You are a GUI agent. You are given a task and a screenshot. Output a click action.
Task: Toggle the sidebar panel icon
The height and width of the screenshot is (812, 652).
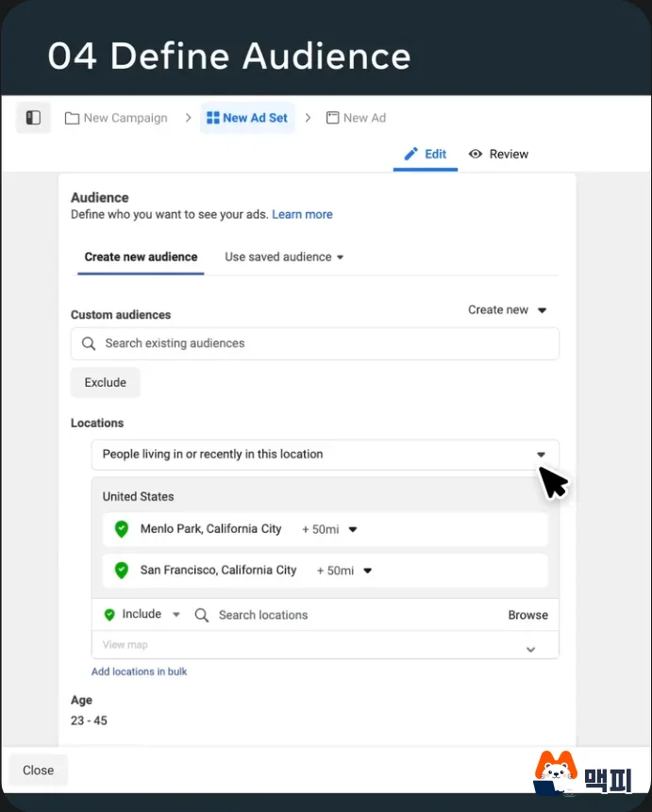[x=33, y=118]
